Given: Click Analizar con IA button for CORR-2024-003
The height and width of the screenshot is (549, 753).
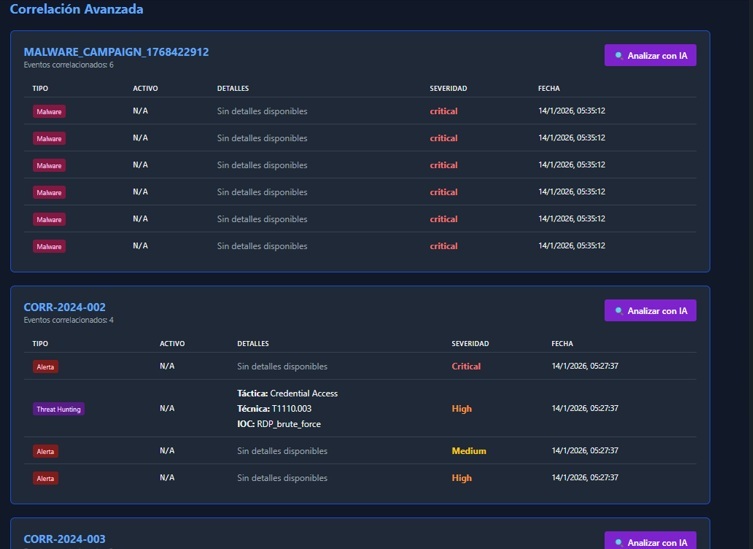Looking at the screenshot, I should pos(650,541).
